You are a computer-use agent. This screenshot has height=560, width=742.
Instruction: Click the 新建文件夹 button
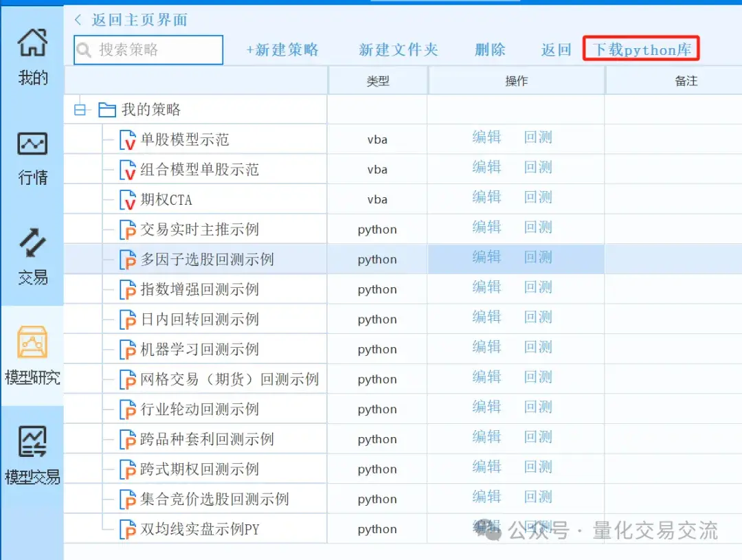398,49
